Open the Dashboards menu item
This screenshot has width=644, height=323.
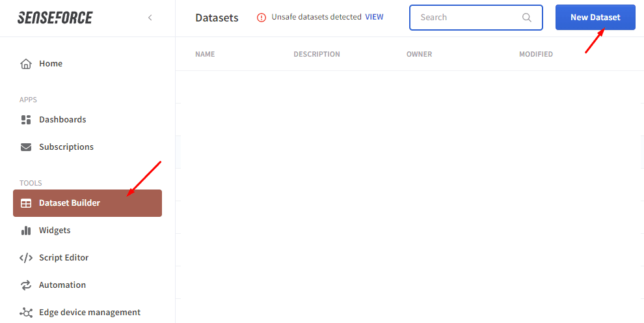click(87, 120)
